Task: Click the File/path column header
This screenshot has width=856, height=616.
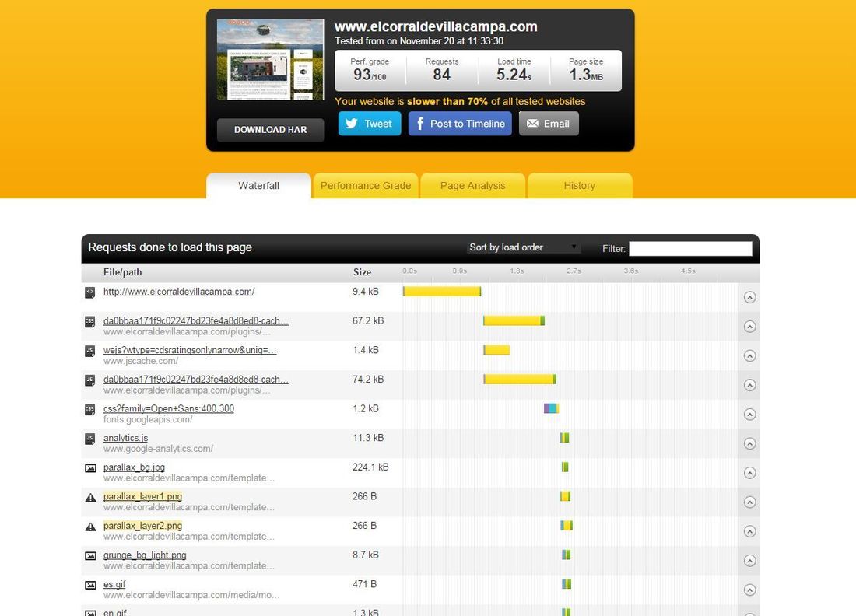Action: (123, 272)
